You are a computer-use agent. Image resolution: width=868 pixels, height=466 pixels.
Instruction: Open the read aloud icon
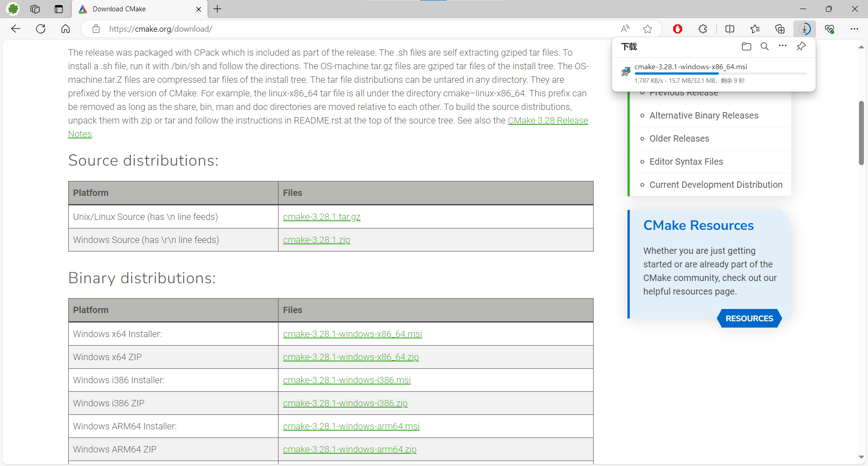(x=625, y=29)
